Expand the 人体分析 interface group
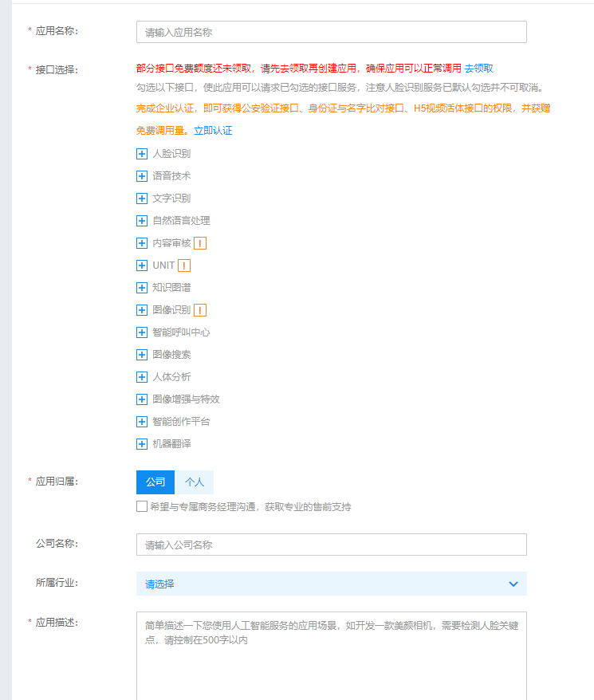The width and height of the screenshot is (594, 700). click(142, 377)
